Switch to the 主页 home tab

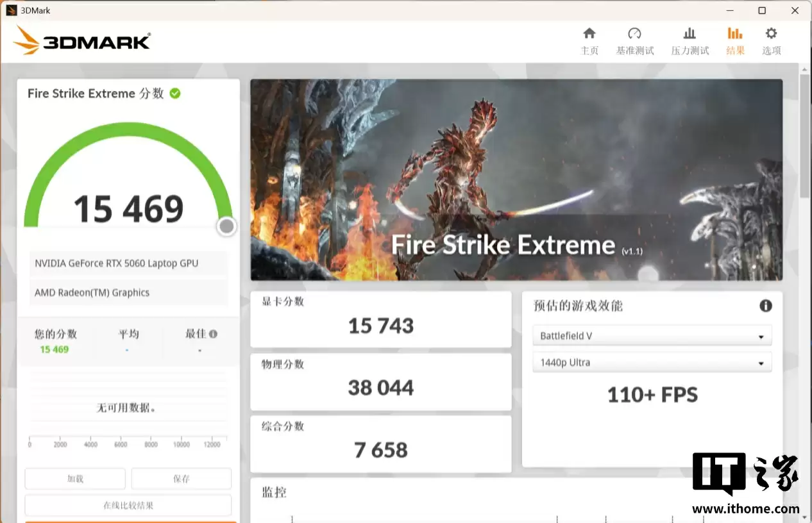(589, 40)
